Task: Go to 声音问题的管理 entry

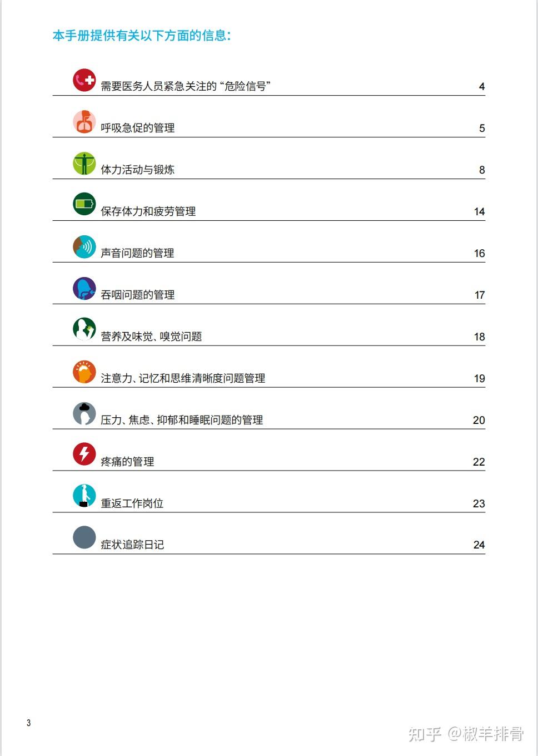Action: click(138, 253)
